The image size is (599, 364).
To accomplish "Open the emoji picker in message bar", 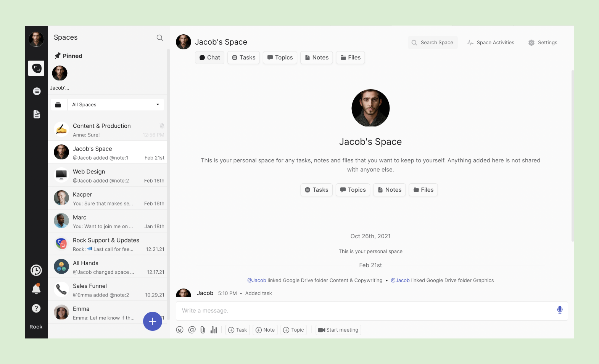I will pyautogui.click(x=180, y=330).
